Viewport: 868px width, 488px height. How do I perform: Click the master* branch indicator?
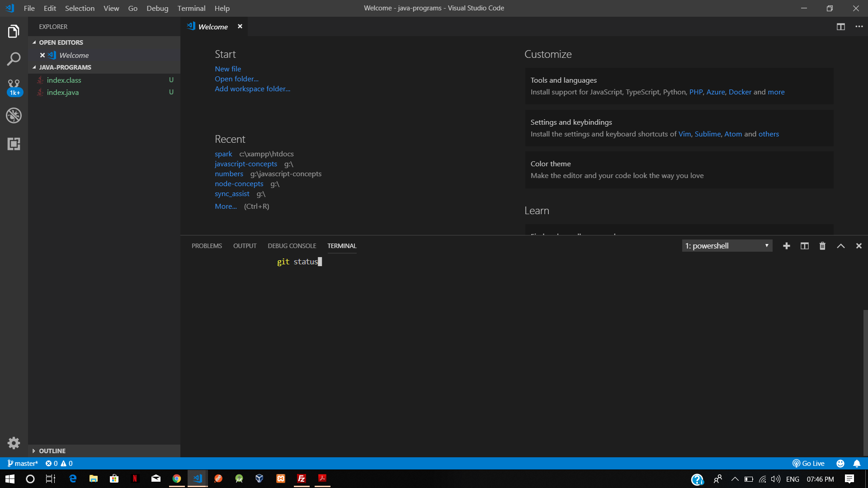23,463
